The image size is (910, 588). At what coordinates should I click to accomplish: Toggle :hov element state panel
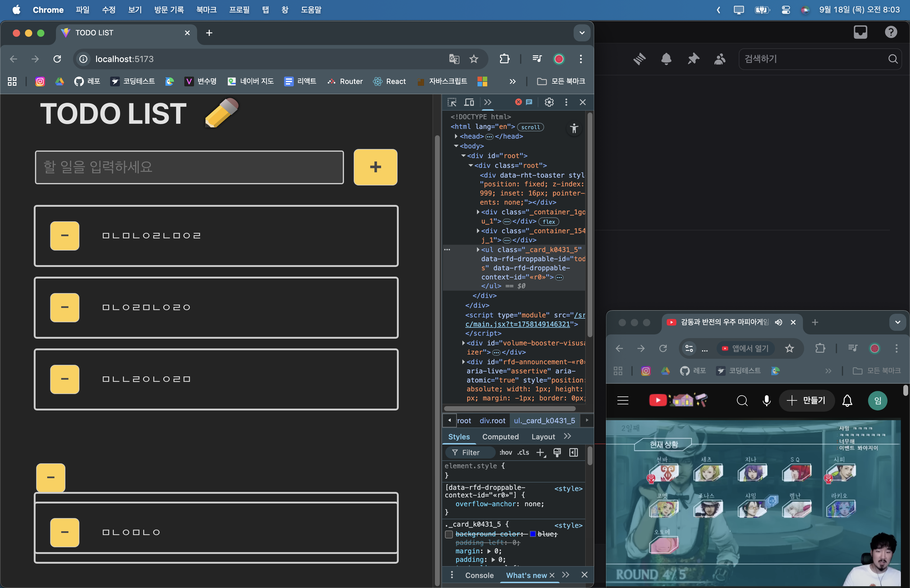coord(505,452)
